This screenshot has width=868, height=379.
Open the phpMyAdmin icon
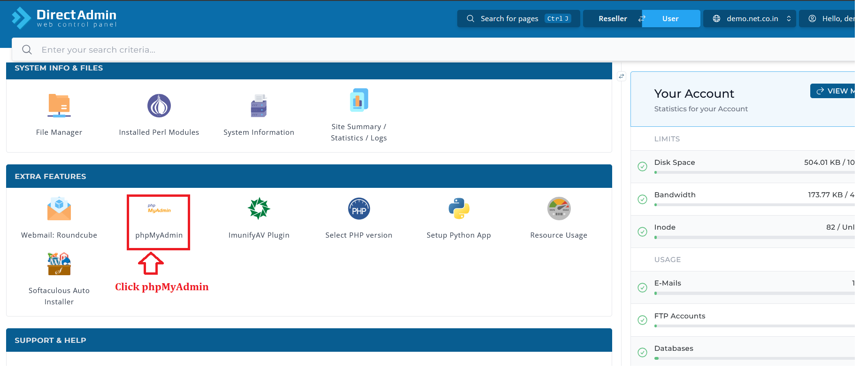pos(159,209)
